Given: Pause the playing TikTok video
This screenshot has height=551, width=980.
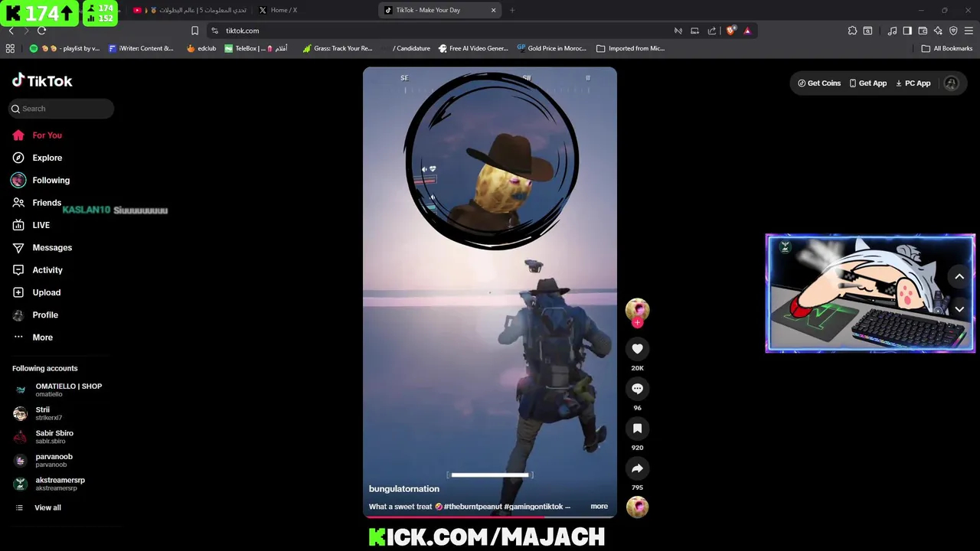Looking at the screenshot, I should [490, 292].
